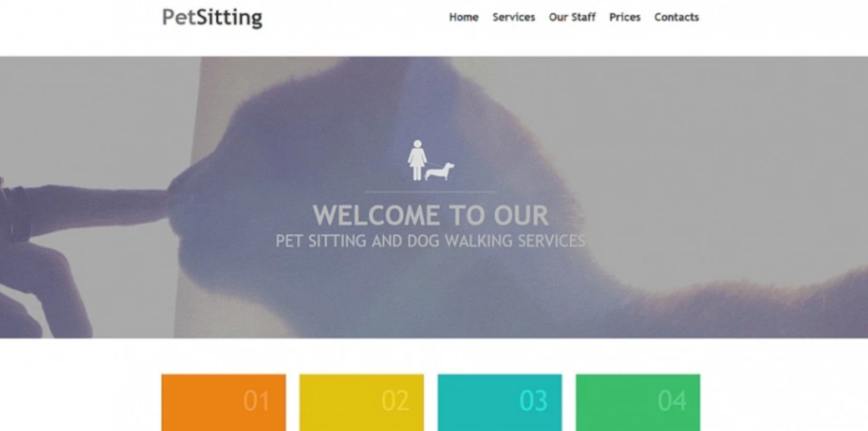
Task: Select the yellow 02 tile
Action: click(x=361, y=403)
